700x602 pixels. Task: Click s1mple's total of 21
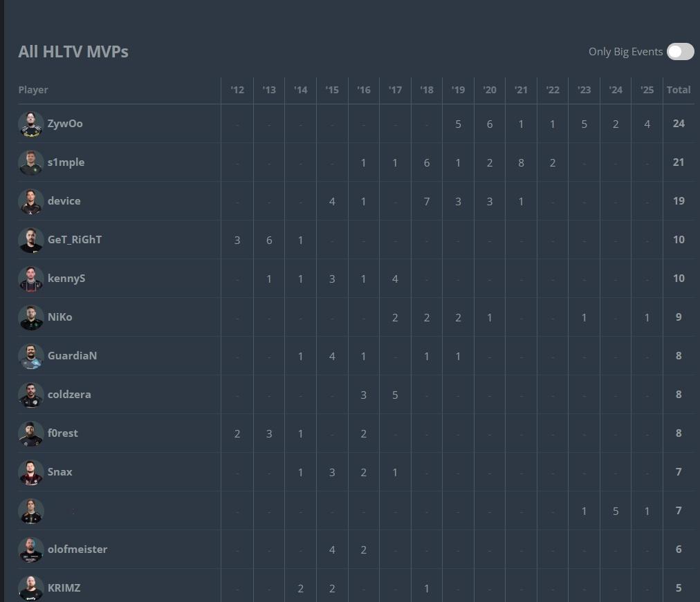pyautogui.click(x=679, y=162)
